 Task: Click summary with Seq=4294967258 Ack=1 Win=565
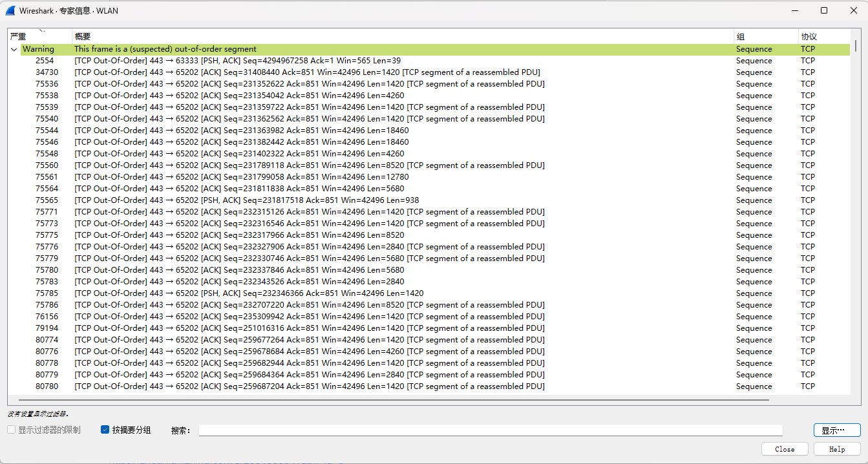pyautogui.click(x=237, y=61)
